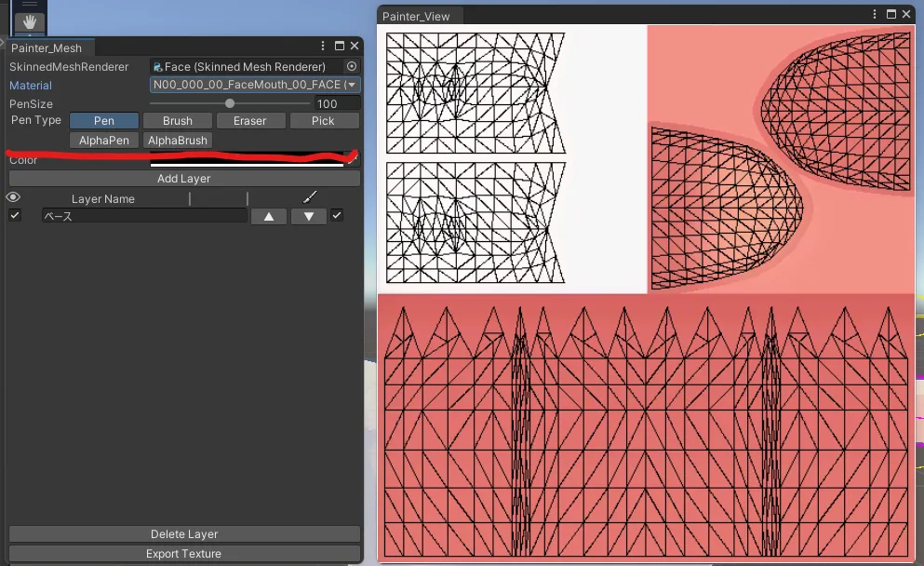Viewport: 924px width, 566px height.
Task: Open Painter_View window options menu
Action: pos(876,15)
